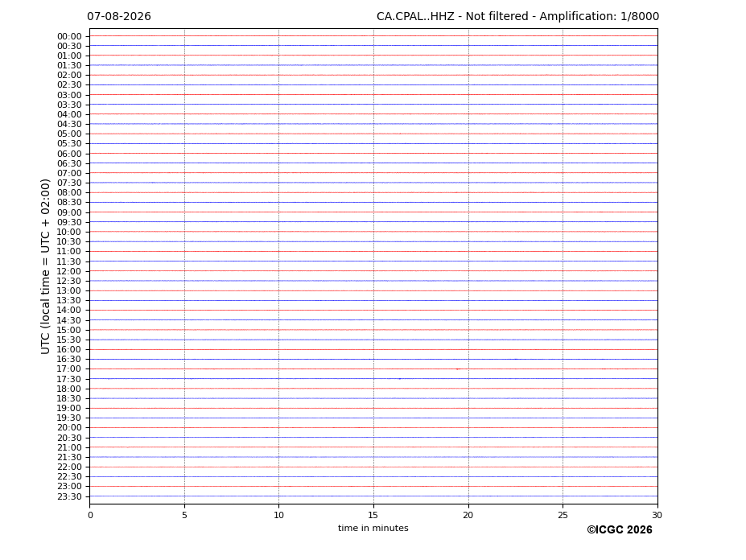Click the date label 07-08-2026
746x560 pixels.
coord(119,16)
